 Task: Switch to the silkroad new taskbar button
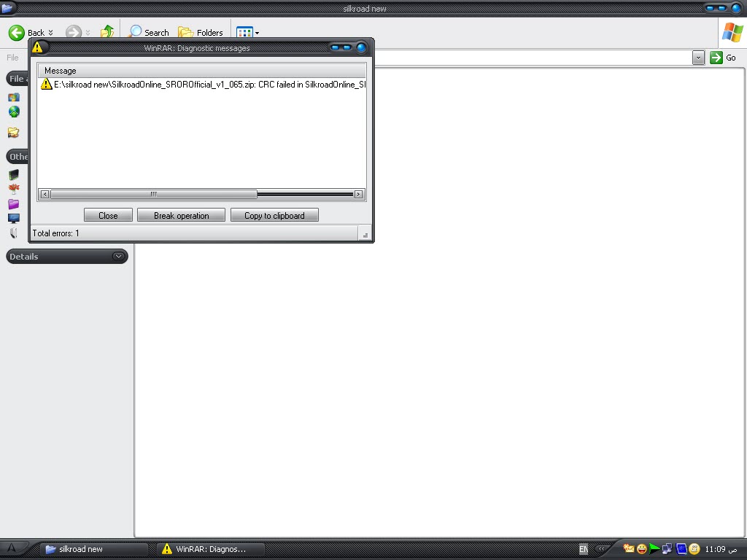click(94, 549)
